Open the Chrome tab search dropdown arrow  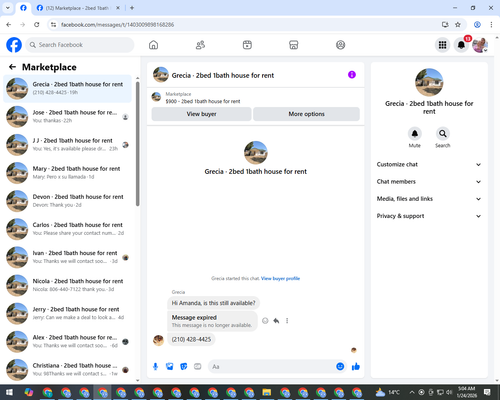[x=8, y=8]
